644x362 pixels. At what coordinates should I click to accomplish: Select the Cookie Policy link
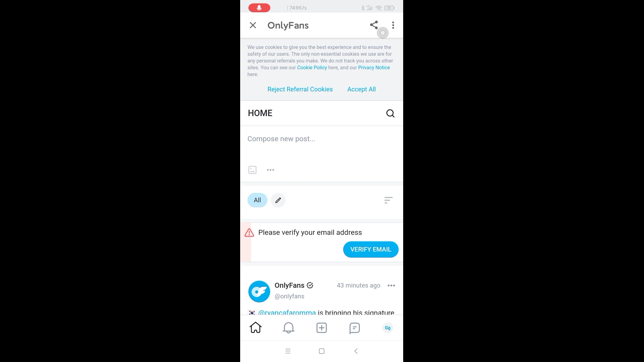(x=312, y=67)
